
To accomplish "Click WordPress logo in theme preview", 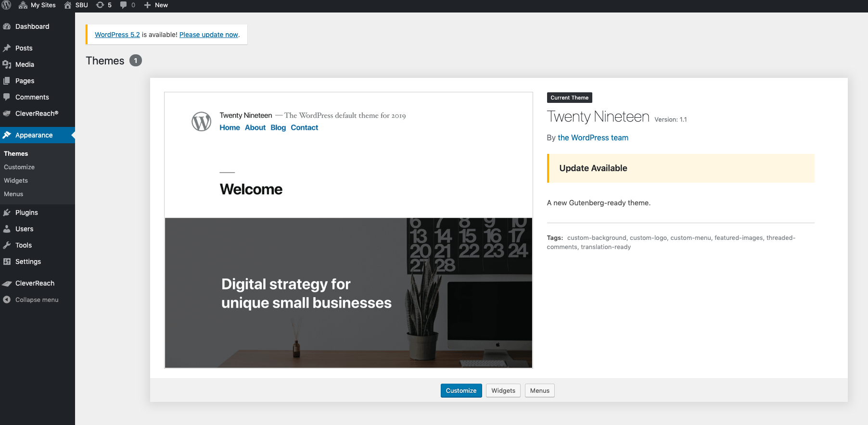I will click(202, 122).
